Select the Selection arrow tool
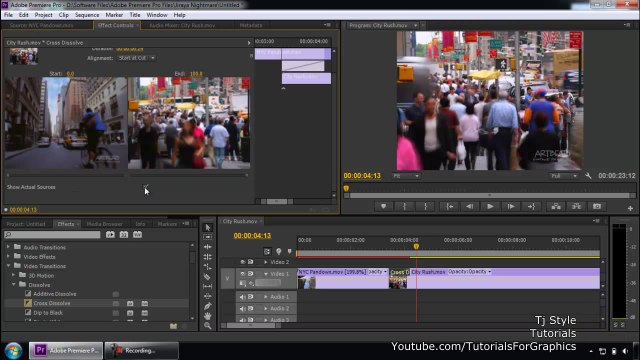 tap(208, 227)
